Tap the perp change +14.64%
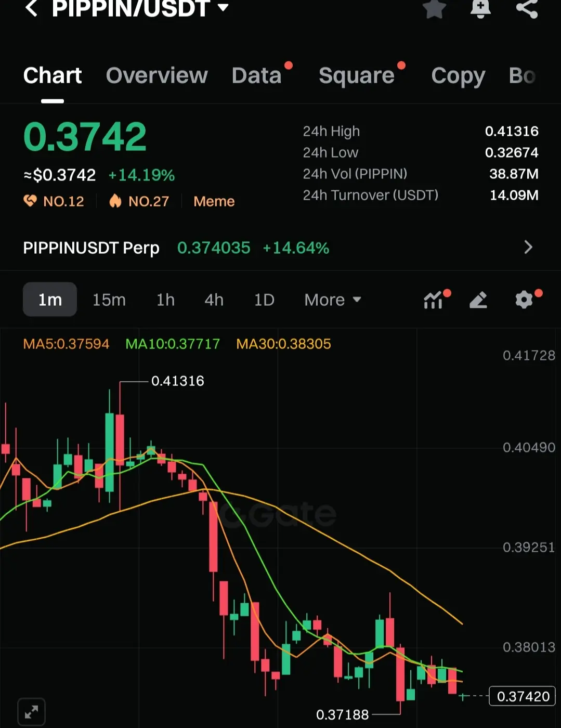 pyautogui.click(x=296, y=248)
